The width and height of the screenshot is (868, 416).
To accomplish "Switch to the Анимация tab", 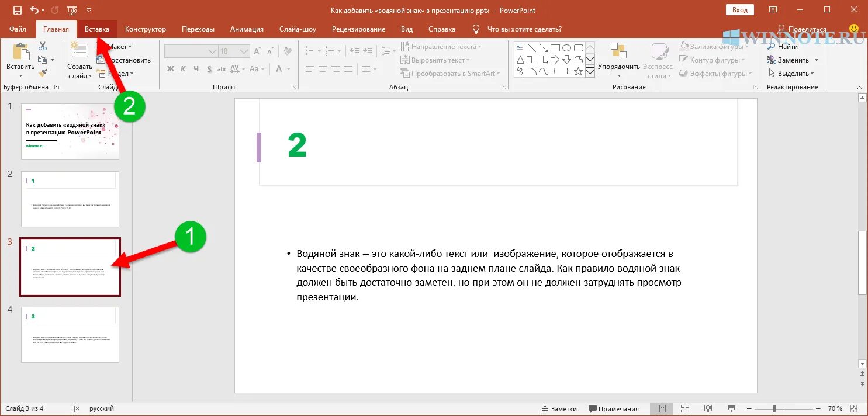I will [x=247, y=29].
